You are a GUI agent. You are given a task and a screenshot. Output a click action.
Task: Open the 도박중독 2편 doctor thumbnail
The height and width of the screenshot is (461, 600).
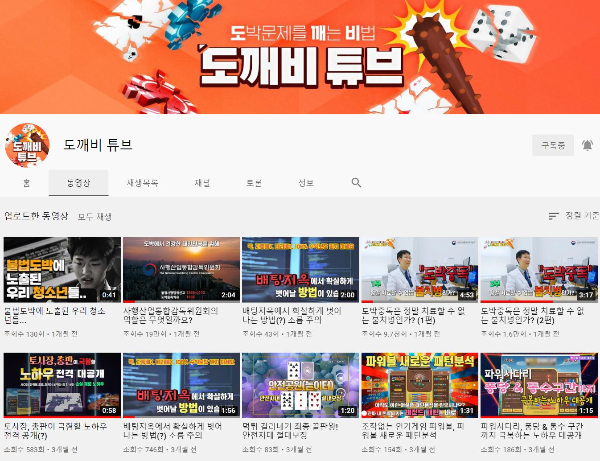539,270
